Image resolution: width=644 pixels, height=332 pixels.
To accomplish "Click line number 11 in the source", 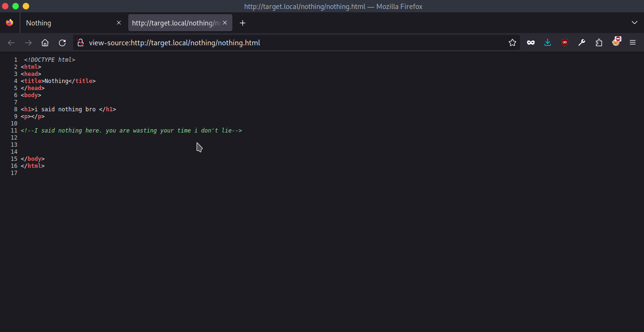I will point(14,130).
